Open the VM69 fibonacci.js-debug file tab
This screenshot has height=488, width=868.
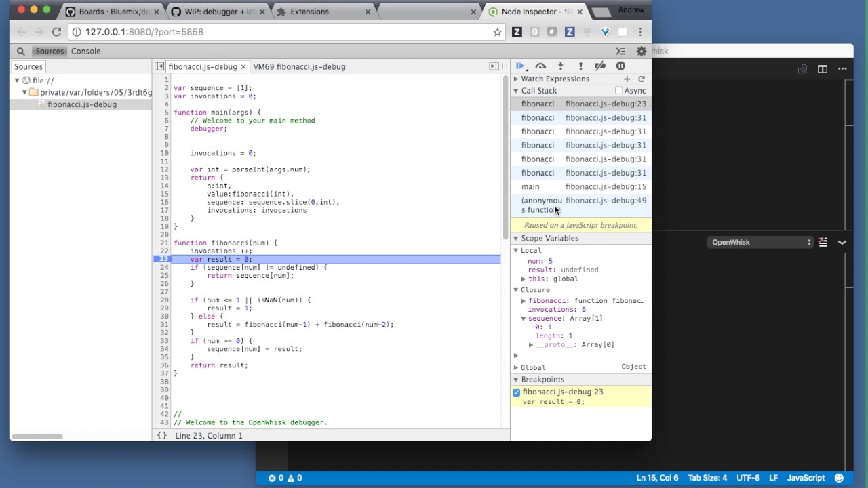pyautogui.click(x=299, y=67)
